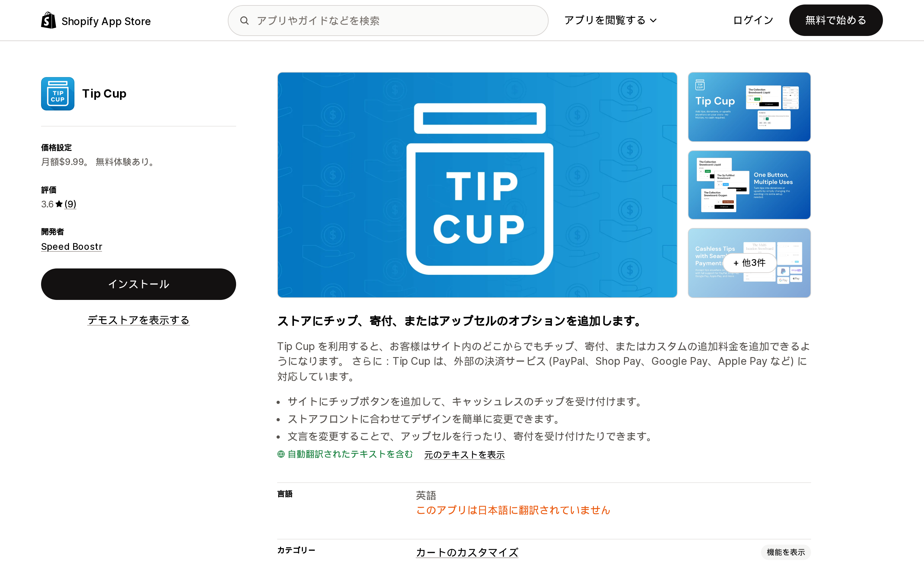Click the 無料で始める button
The width and height of the screenshot is (924, 578).
click(x=836, y=20)
